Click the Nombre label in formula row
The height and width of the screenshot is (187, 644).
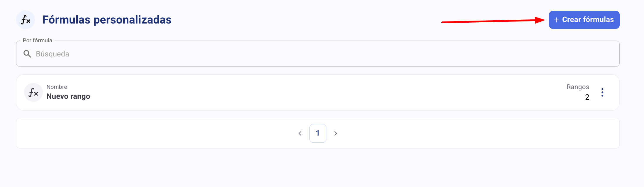pos(57,87)
